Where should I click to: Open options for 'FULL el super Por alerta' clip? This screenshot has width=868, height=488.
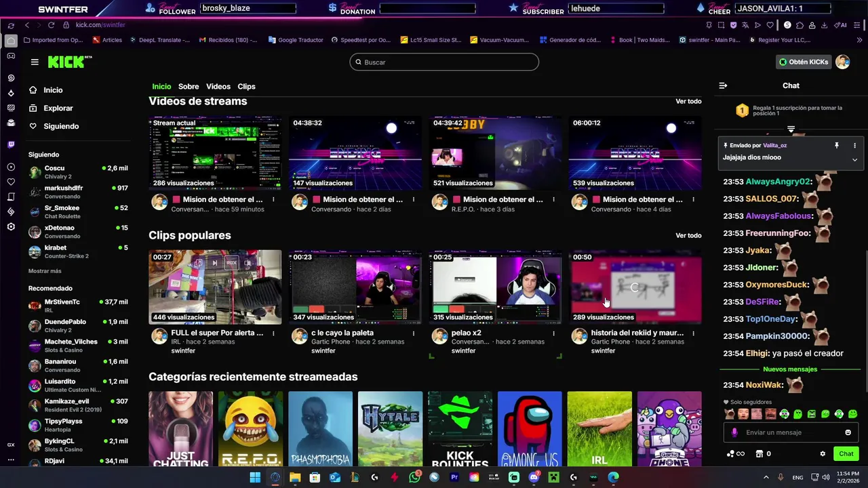point(273,333)
